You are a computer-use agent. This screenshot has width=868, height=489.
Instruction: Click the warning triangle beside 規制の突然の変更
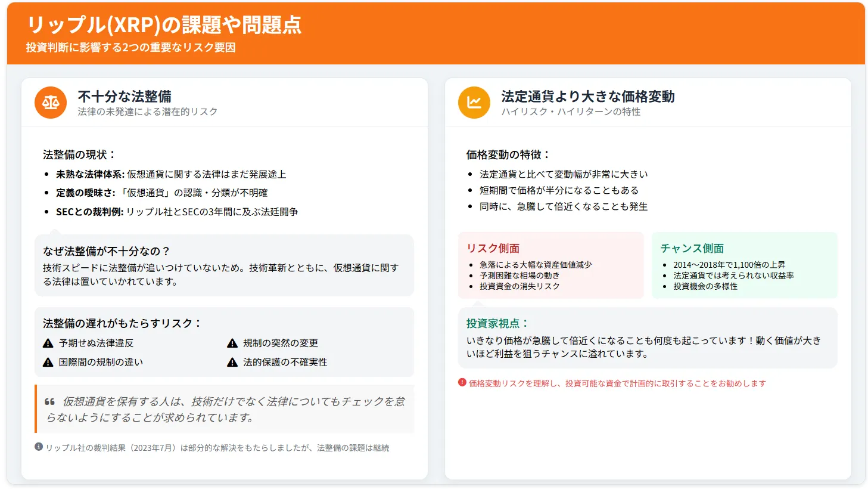(231, 342)
